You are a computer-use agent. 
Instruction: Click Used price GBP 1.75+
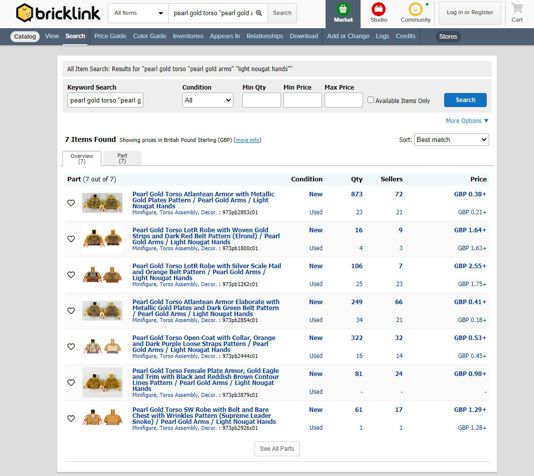(x=472, y=284)
